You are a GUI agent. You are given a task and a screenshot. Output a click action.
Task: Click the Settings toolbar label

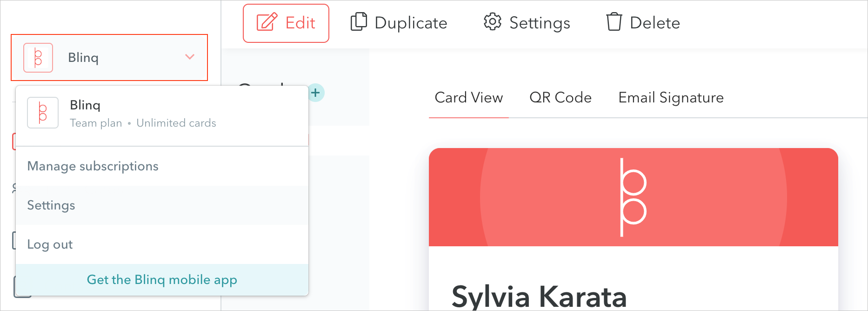pyautogui.click(x=540, y=23)
